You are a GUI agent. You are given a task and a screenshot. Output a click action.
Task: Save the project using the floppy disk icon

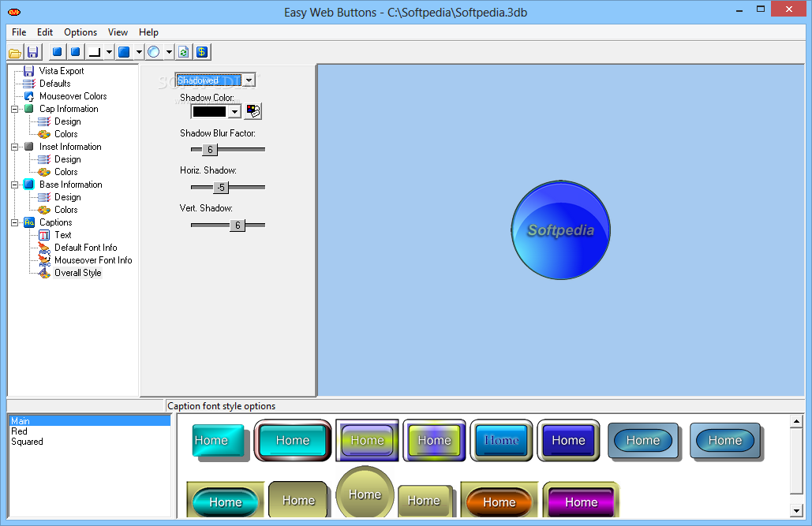pyautogui.click(x=32, y=52)
